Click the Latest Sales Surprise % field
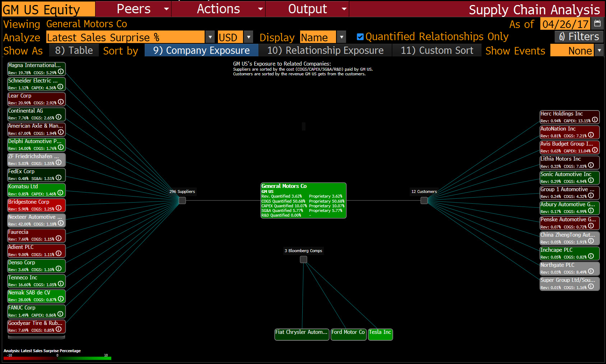 [125, 37]
